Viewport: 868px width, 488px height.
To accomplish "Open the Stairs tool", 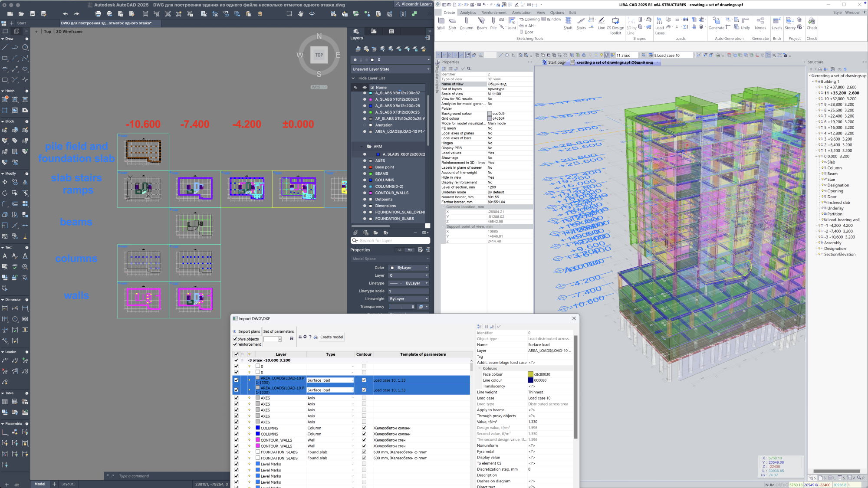I will point(582,24).
